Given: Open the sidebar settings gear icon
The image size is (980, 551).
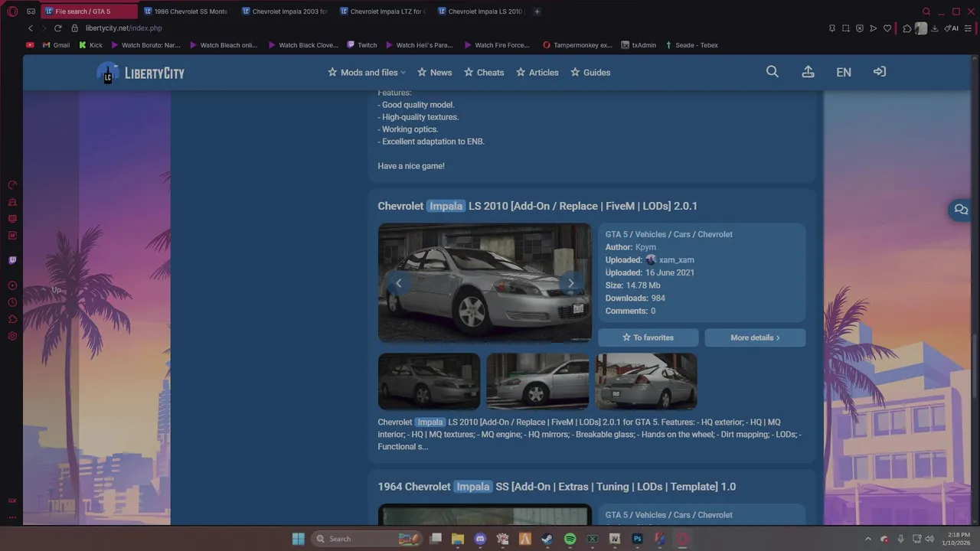Looking at the screenshot, I should click(12, 336).
